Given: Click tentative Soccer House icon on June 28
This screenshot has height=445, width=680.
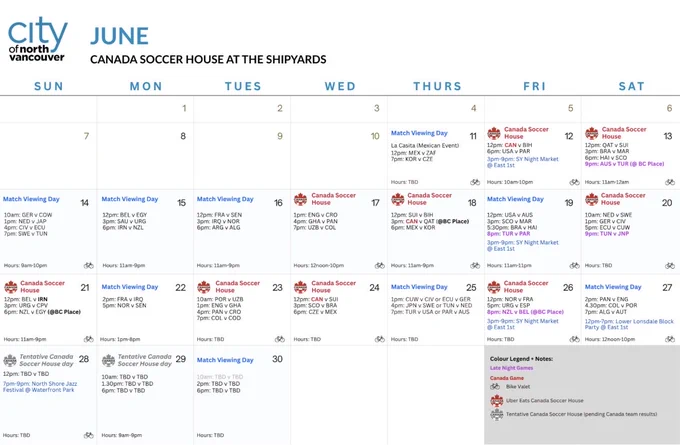Looking at the screenshot, I should pyautogui.click(x=10, y=360).
